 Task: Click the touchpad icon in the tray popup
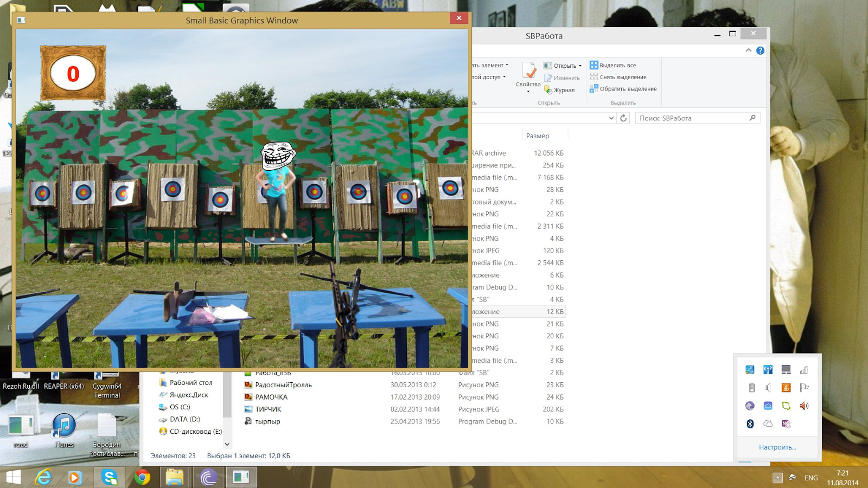786,370
